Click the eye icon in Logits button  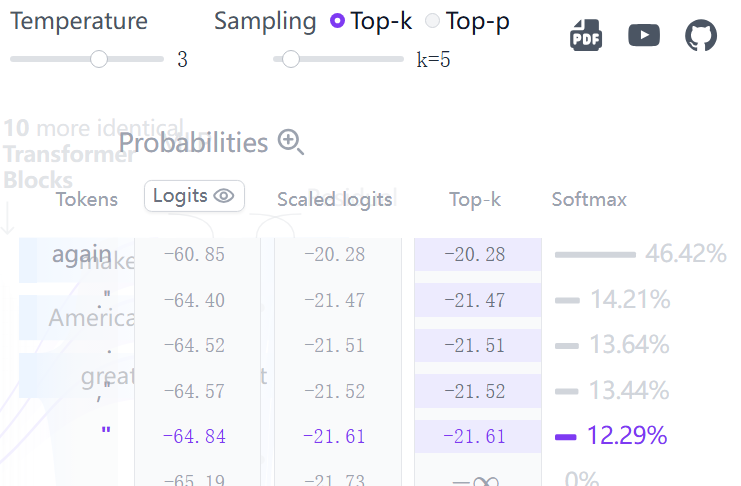tap(224, 196)
